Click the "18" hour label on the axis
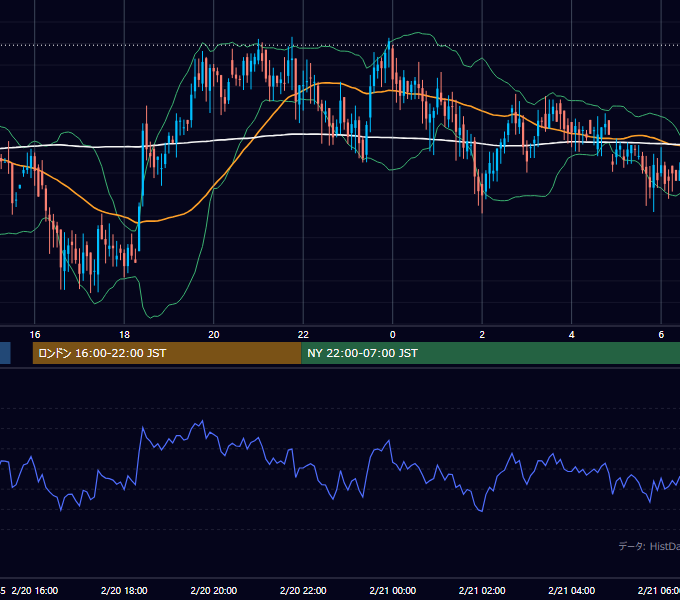 tap(124, 334)
